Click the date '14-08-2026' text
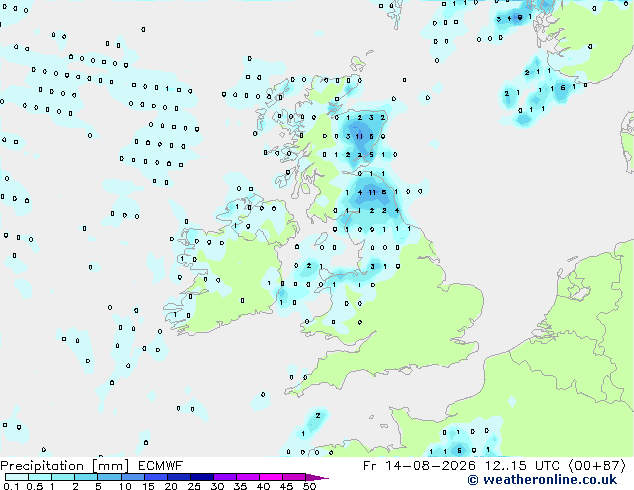634x490 pixels. (430, 466)
